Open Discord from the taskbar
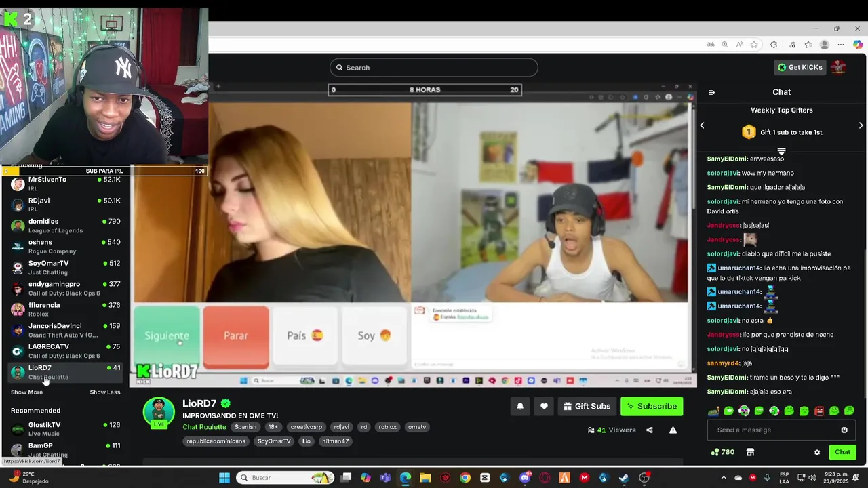The width and height of the screenshot is (868, 488). (x=524, y=478)
